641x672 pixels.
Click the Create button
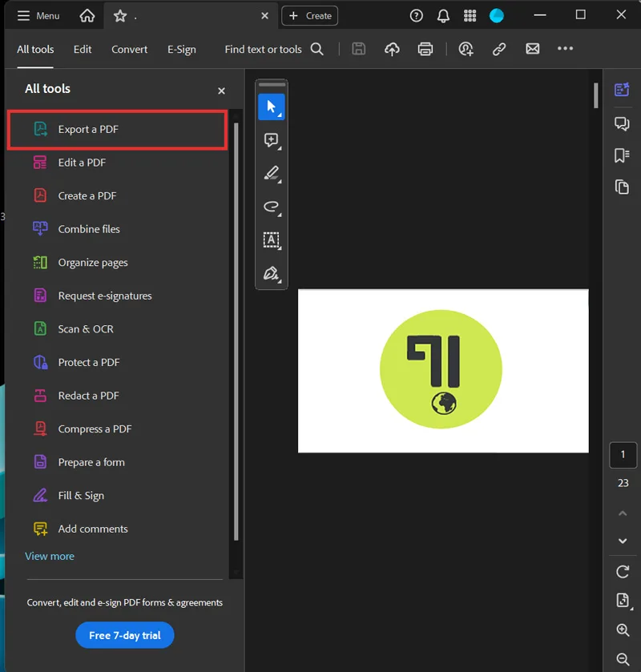point(309,16)
